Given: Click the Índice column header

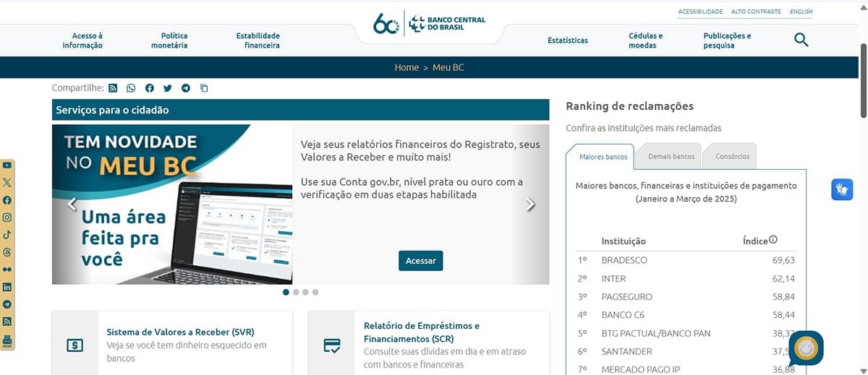Looking at the screenshot, I should (x=755, y=241).
